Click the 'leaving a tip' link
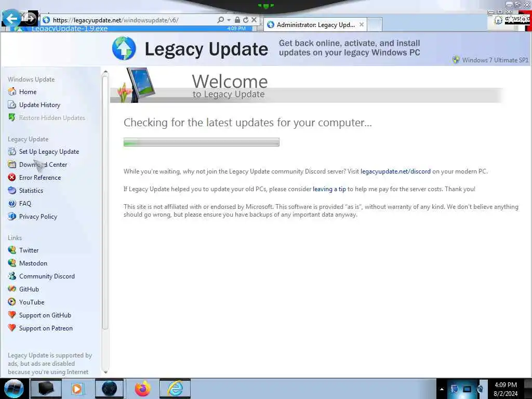The height and width of the screenshot is (399, 532). pyautogui.click(x=329, y=189)
